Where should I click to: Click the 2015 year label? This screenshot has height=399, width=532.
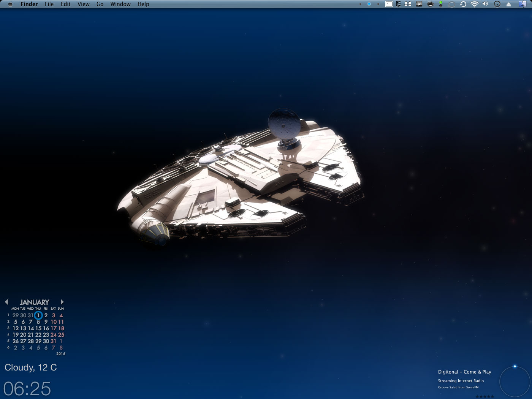tap(61, 354)
